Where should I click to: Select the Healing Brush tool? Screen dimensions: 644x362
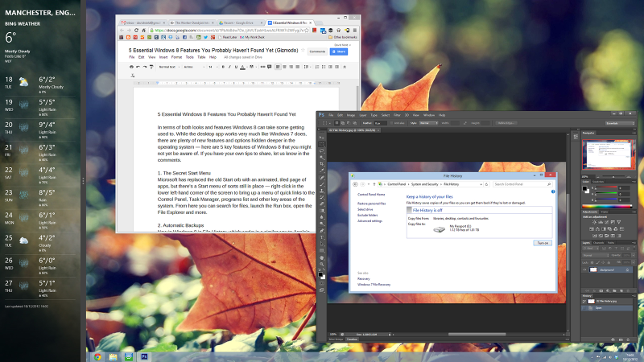[321, 178]
